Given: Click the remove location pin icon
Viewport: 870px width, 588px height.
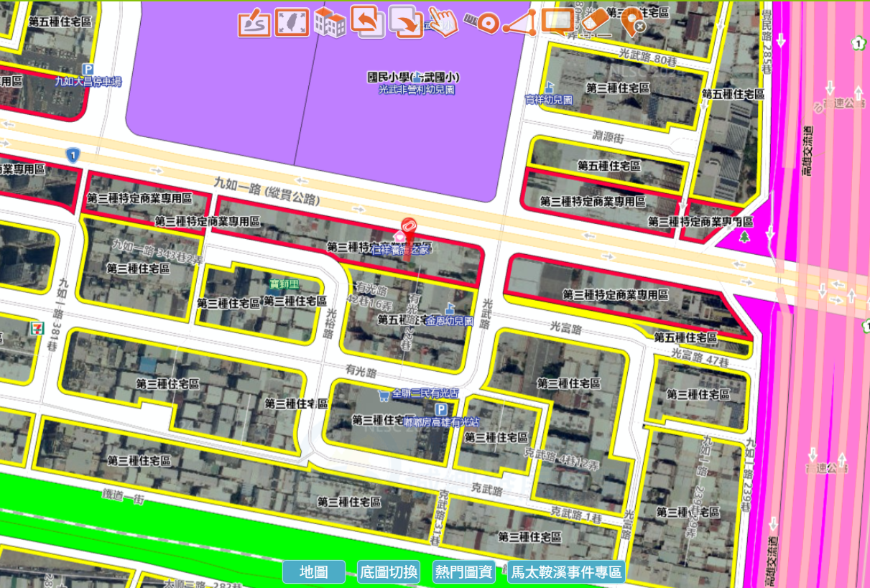Looking at the screenshot, I should 631,22.
